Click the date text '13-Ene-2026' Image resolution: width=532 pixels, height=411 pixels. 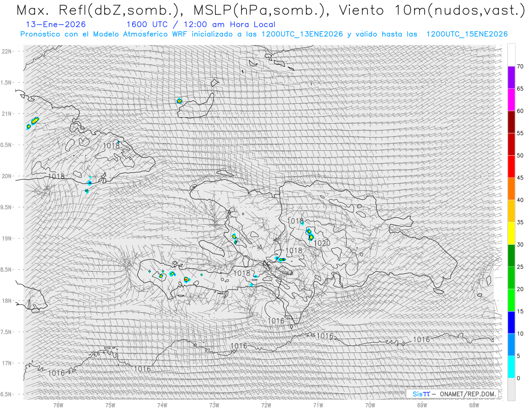(x=56, y=24)
